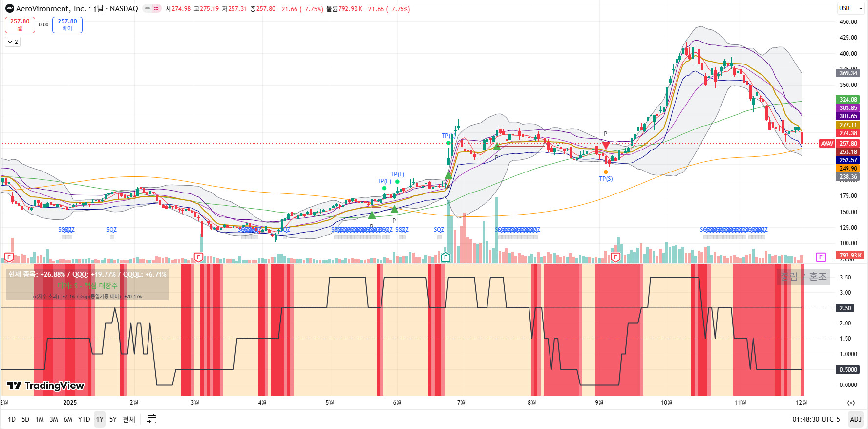Click the 7월 label on the time axis
This screenshot has width=868, height=429.
(461, 403)
